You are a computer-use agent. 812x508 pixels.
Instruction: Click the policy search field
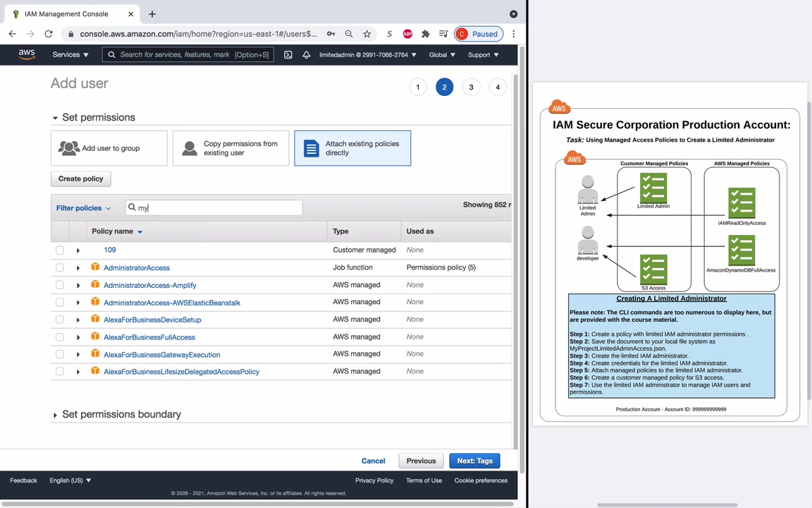coord(214,208)
